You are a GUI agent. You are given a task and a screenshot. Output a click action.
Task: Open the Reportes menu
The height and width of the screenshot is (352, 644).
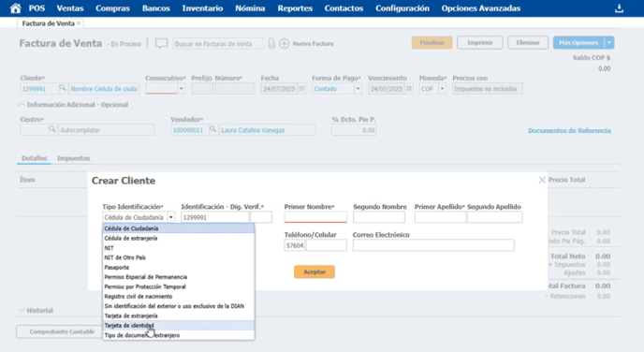295,8
